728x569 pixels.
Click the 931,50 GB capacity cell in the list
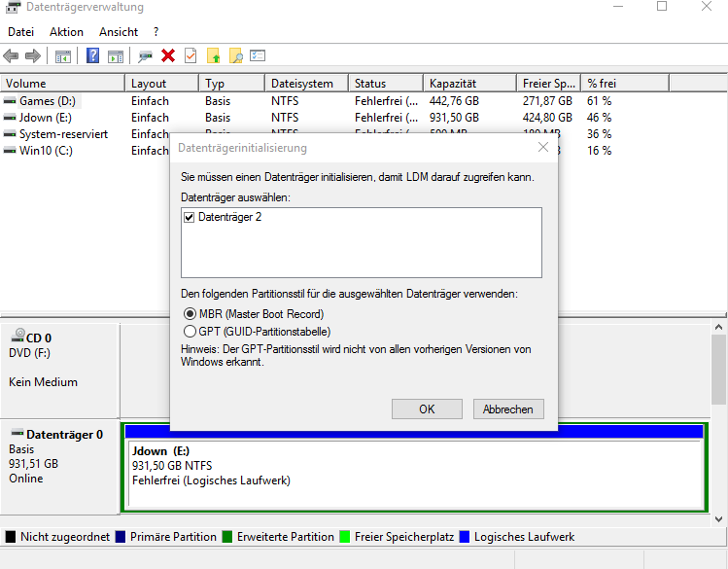(x=454, y=118)
